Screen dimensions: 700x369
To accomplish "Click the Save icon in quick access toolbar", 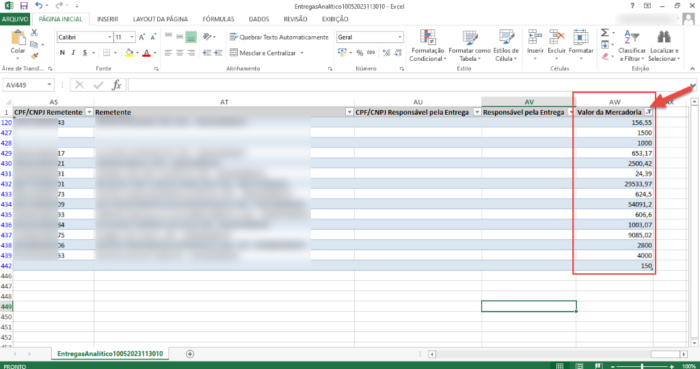I will [24, 6].
